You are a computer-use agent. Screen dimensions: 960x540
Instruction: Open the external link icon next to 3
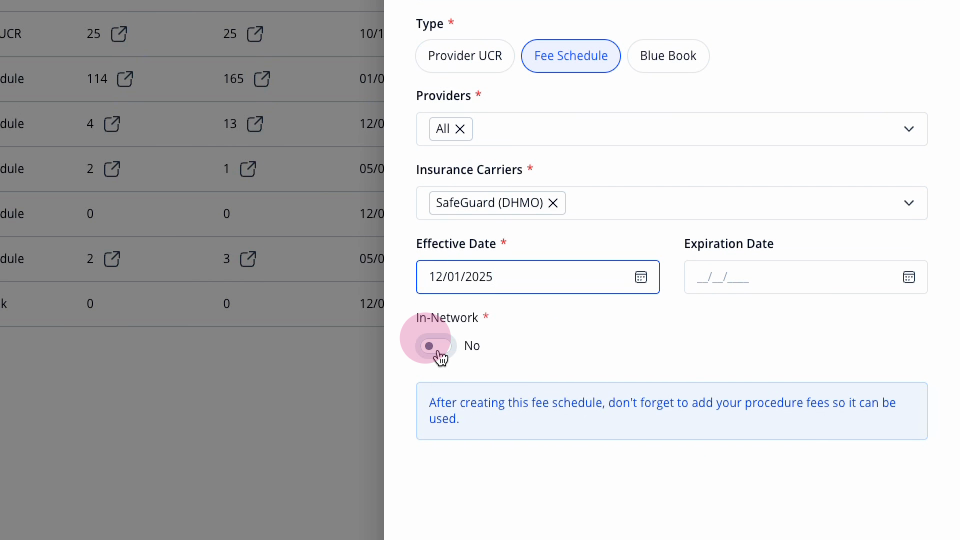click(x=248, y=259)
